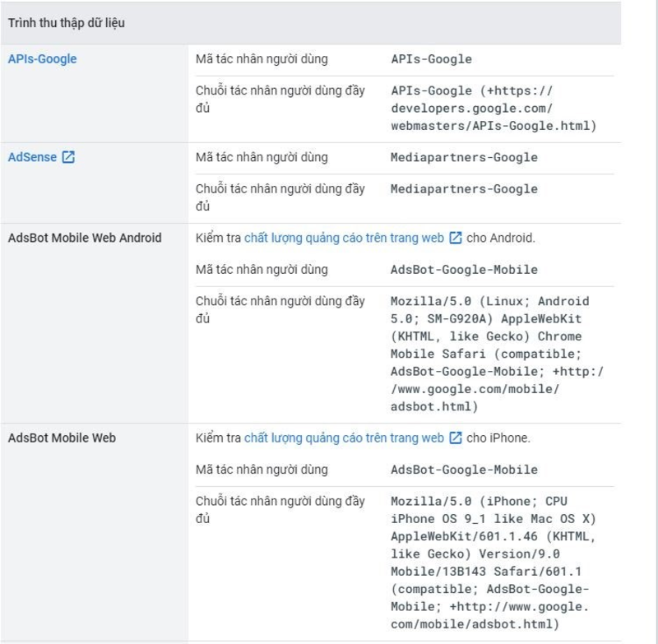Screen dimensions: 658x644
Task: Click "Mã tác nhân người dùng" in AdSense row
Action: 262,157
